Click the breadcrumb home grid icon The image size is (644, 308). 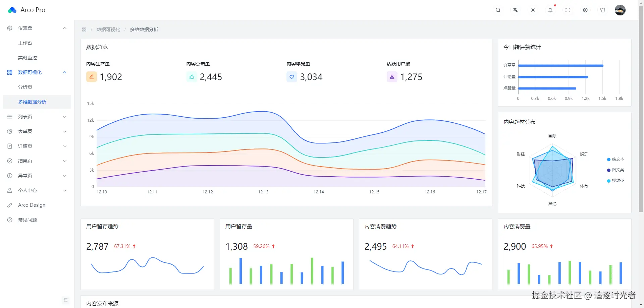pos(84,29)
